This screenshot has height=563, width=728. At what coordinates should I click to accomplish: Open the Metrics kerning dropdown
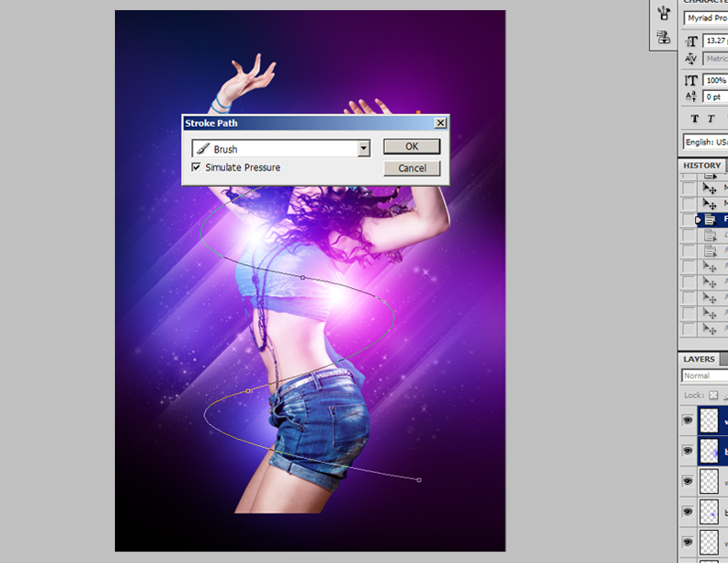point(715,59)
